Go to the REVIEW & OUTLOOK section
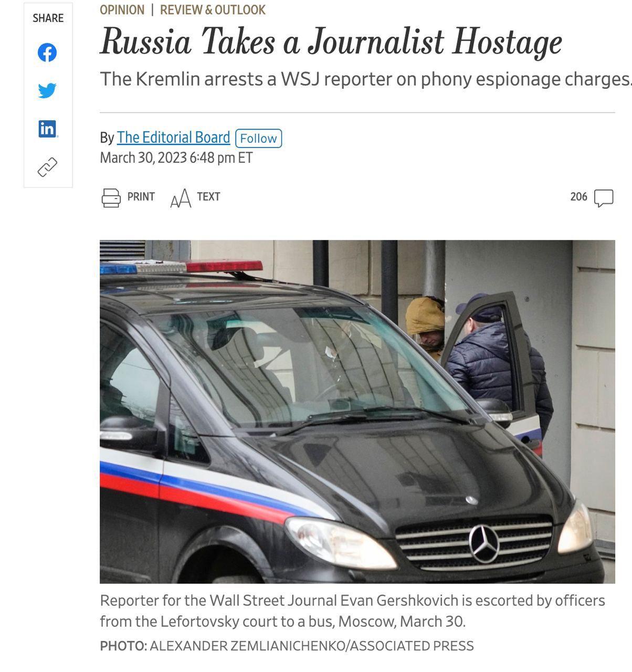 213,10
